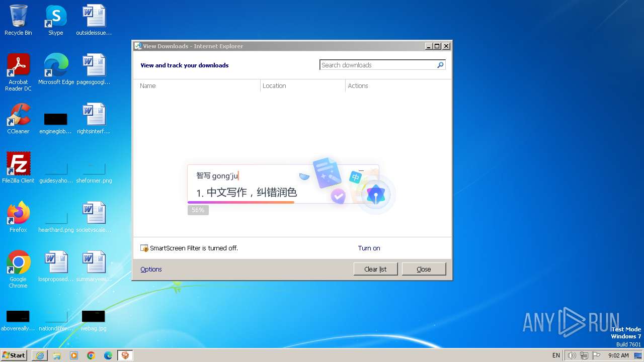Select the abovereally desktop file
The width and height of the screenshot is (644, 362).
(x=18, y=320)
